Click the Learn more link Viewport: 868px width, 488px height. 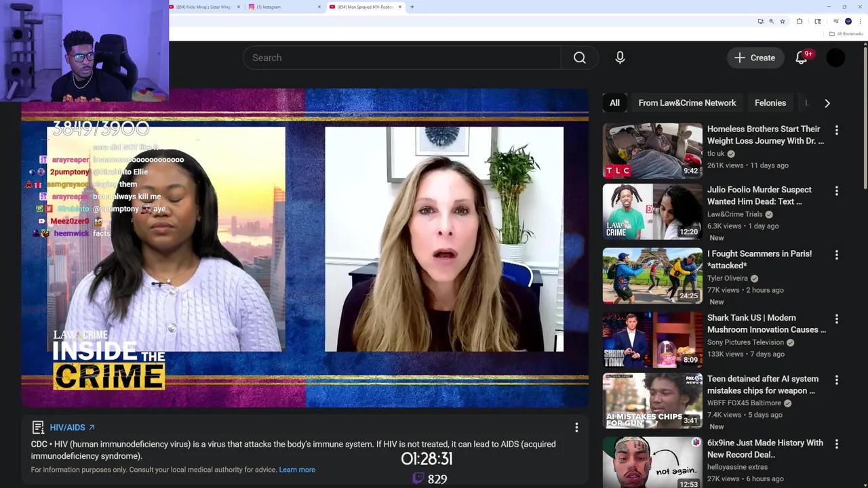297,470
